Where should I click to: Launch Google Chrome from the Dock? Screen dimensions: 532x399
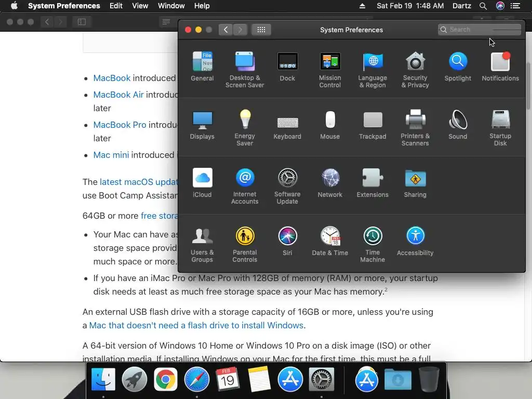coord(166,379)
